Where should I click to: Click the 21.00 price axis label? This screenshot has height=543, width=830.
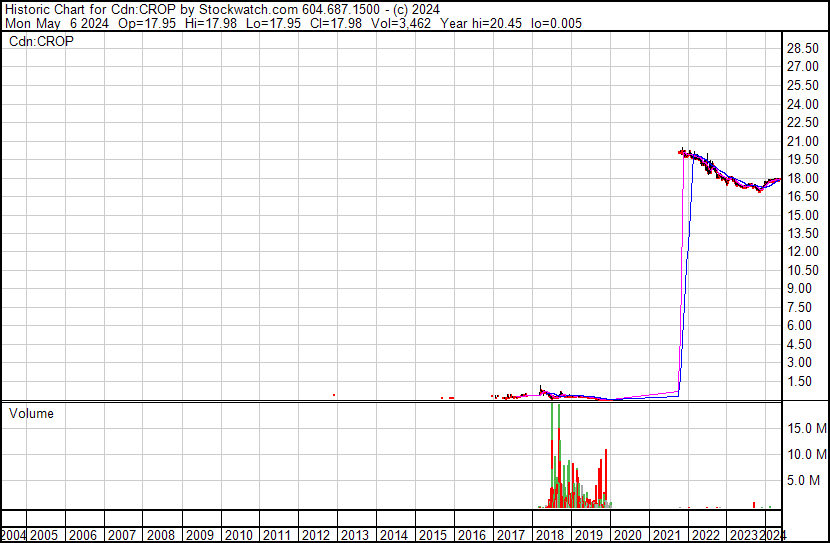803,141
